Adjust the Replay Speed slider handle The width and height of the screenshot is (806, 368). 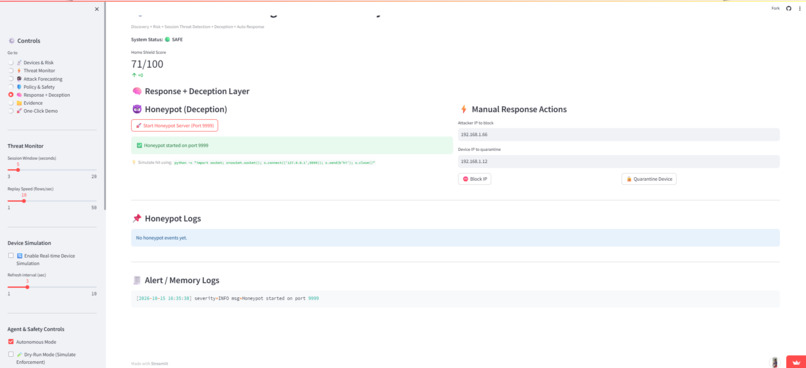point(24,201)
